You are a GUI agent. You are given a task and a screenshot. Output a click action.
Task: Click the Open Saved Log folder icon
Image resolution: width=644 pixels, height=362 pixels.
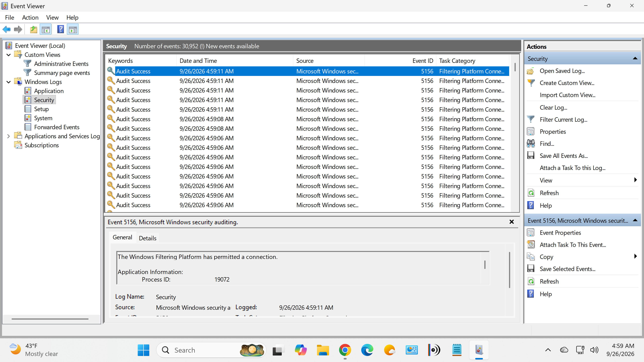tap(531, 71)
